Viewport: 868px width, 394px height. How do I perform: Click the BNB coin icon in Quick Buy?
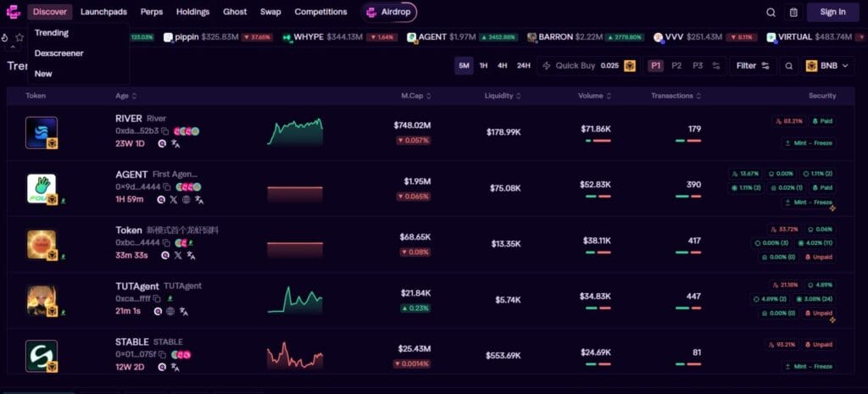(x=630, y=66)
